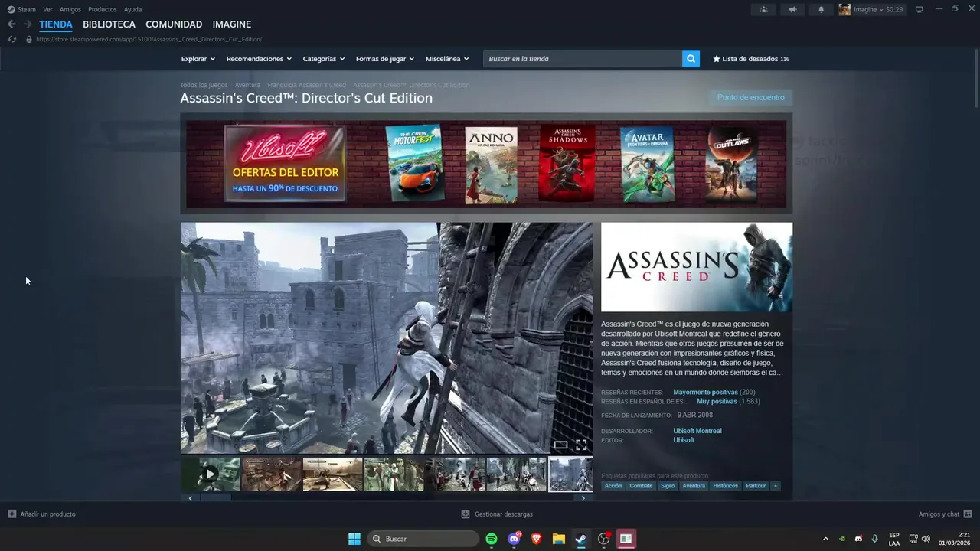Open the Lista de deseados link

pos(751,59)
